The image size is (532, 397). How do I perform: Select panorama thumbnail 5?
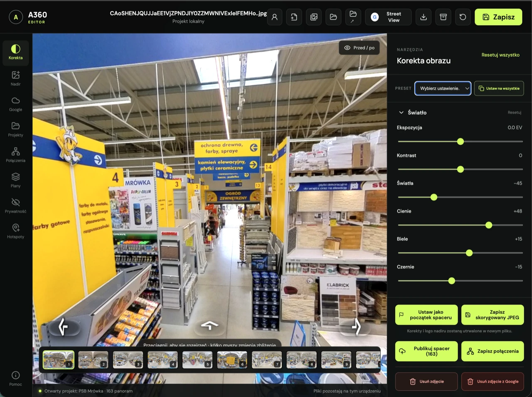(197, 360)
